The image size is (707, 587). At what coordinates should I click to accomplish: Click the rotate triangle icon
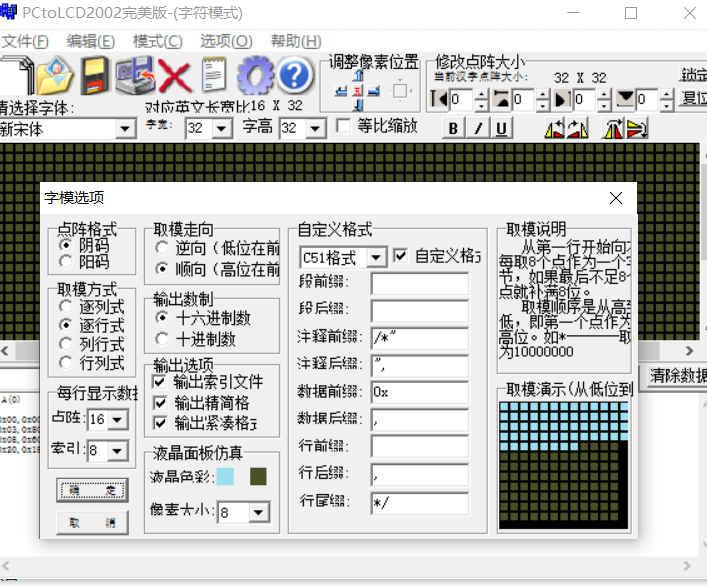(x=613, y=129)
